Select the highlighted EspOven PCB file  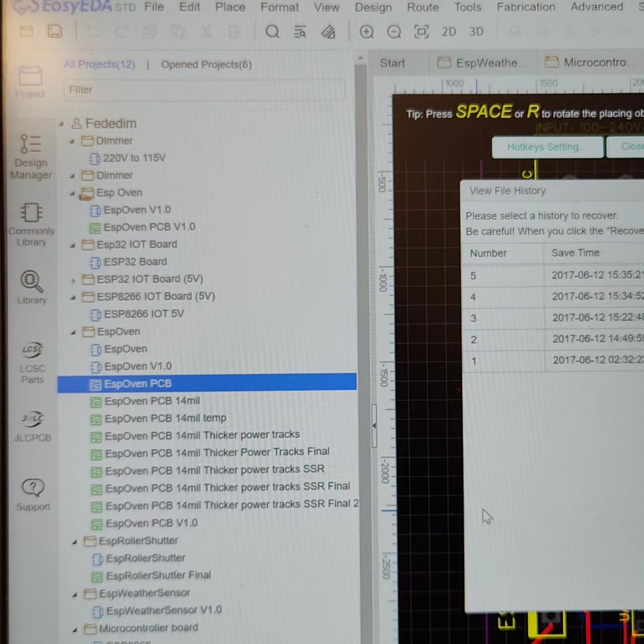pyautogui.click(x=207, y=384)
